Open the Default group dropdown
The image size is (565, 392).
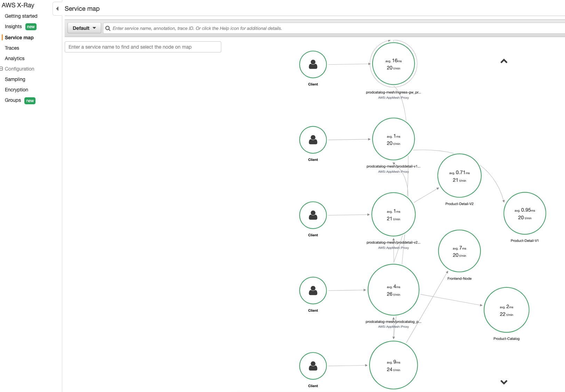click(x=84, y=28)
